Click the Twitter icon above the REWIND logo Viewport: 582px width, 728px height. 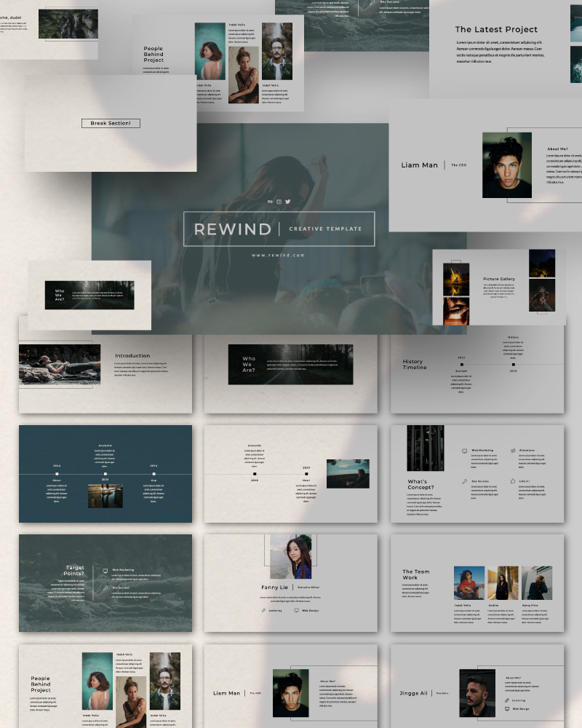tap(288, 202)
